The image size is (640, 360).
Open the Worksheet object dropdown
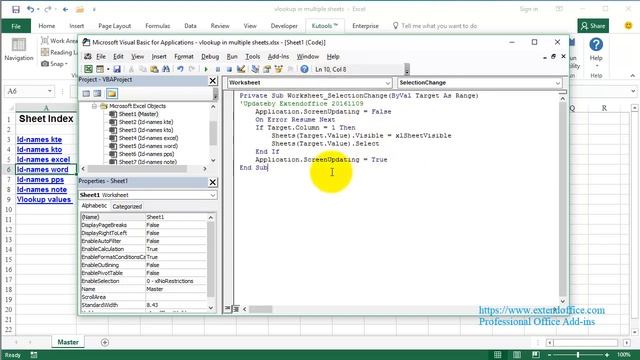tap(387, 83)
